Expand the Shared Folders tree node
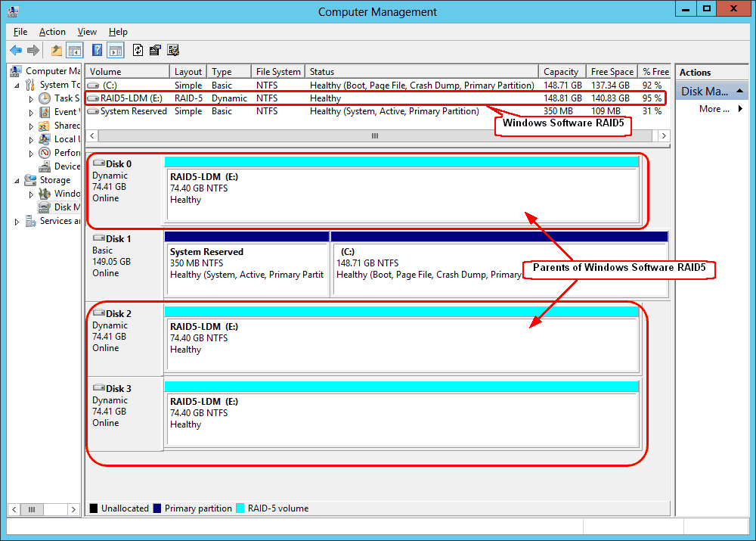This screenshot has width=756, height=541. click(x=31, y=126)
